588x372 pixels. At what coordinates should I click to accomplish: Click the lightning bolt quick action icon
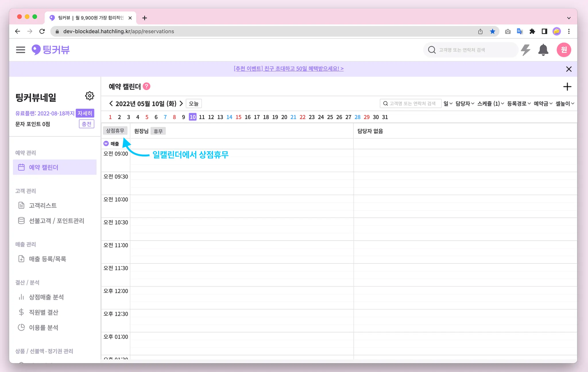525,50
